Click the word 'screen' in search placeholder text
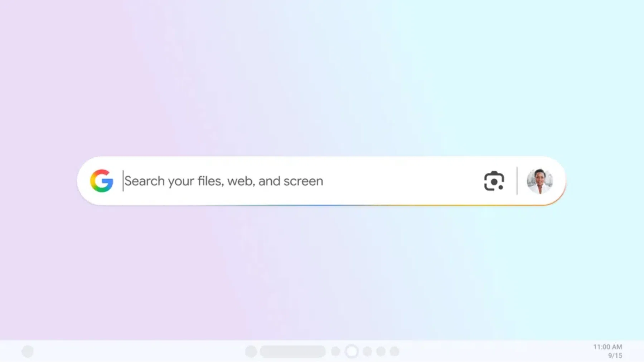The width and height of the screenshot is (644, 362). click(x=303, y=181)
